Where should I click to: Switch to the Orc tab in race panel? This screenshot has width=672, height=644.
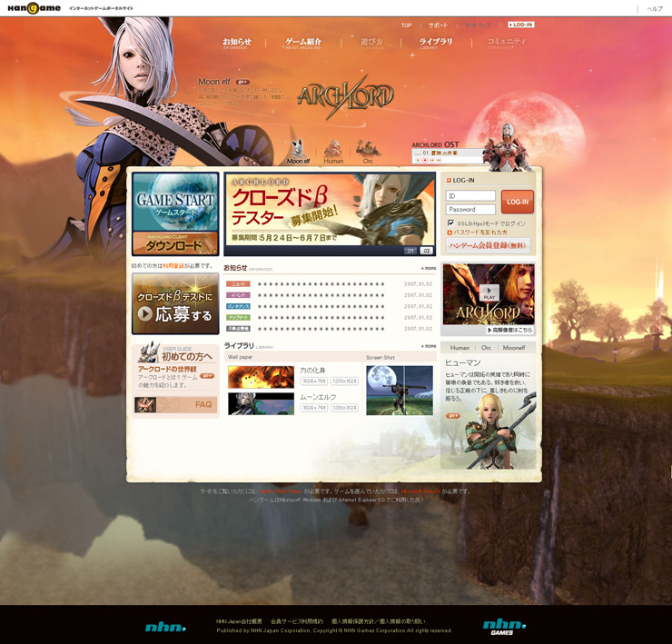coord(486,348)
